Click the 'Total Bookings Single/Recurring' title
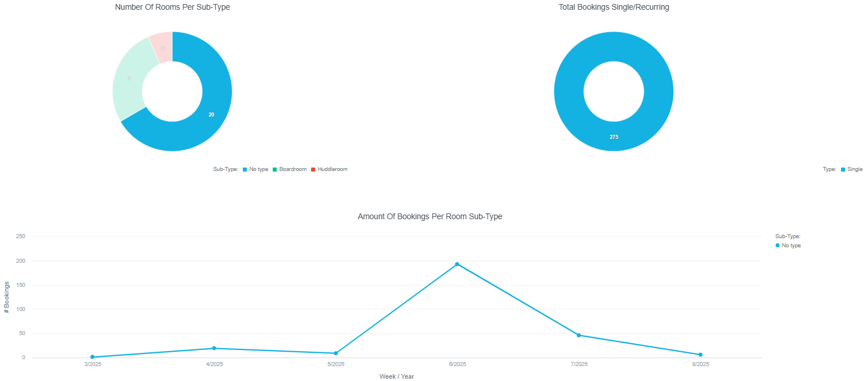 tap(614, 7)
